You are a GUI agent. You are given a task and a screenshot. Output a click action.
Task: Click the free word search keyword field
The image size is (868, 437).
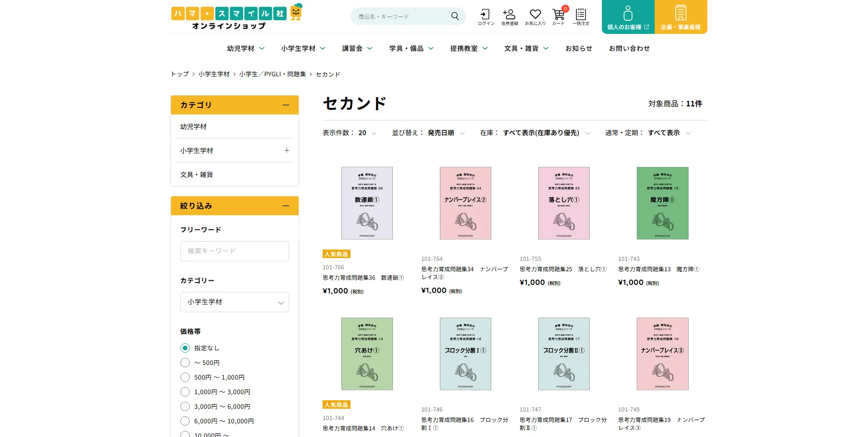[x=235, y=251]
